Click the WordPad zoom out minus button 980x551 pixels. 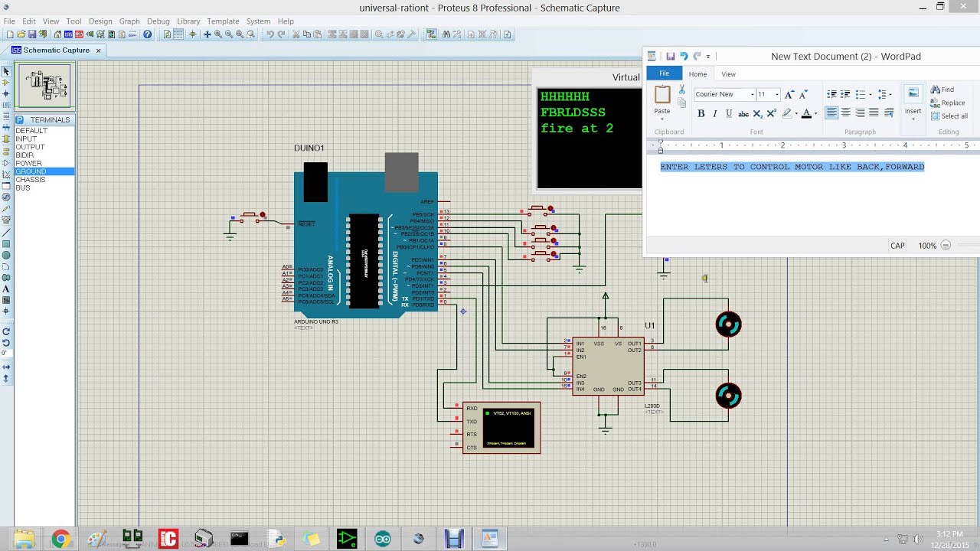tap(946, 246)
